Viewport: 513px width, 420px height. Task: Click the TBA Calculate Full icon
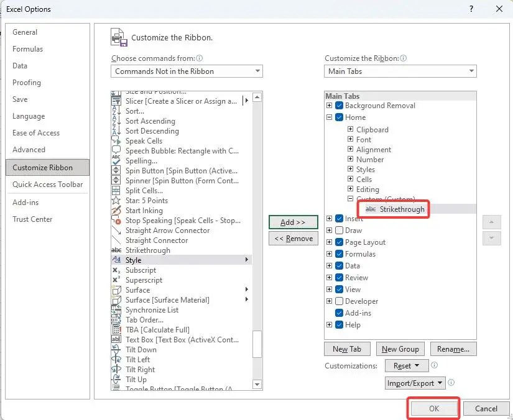(x=116, y=329)
